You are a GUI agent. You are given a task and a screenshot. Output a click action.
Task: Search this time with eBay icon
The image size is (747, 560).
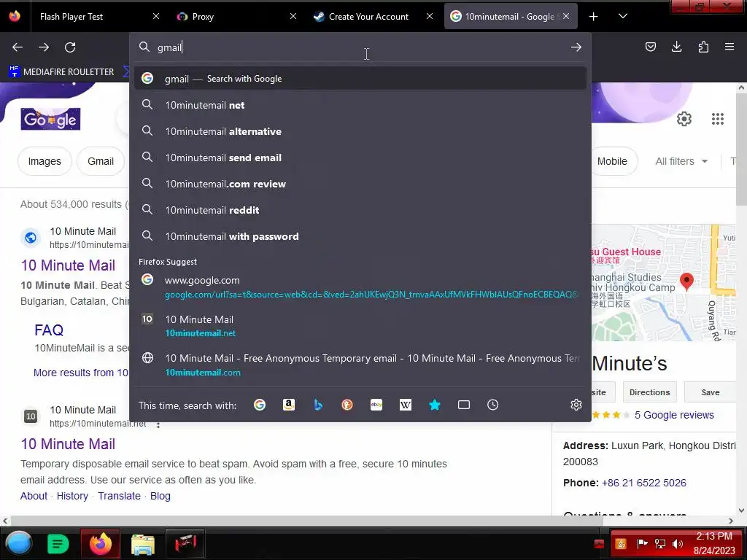pos(376,405)
